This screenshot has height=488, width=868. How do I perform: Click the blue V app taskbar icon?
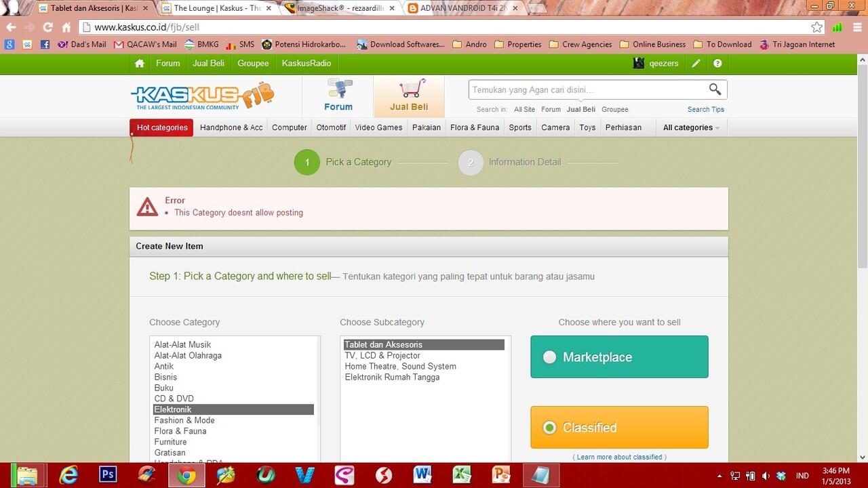point(304,475)
